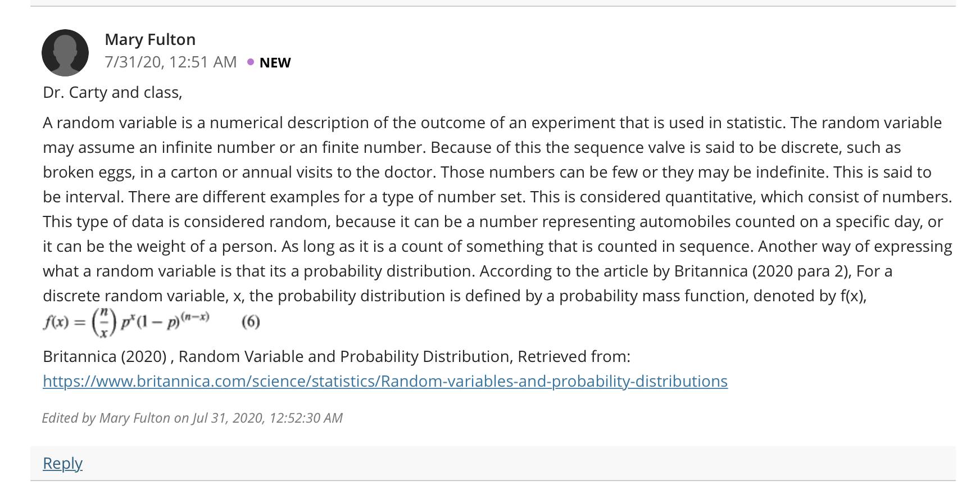980x489 pixels.
Task: Click the 'Dr. Carty and class,' greeting
Action: (112, 92)
